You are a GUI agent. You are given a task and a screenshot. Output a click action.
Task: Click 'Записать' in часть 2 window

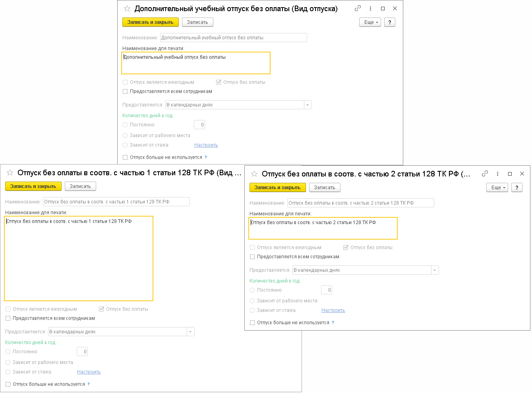(x=325, y=188)
